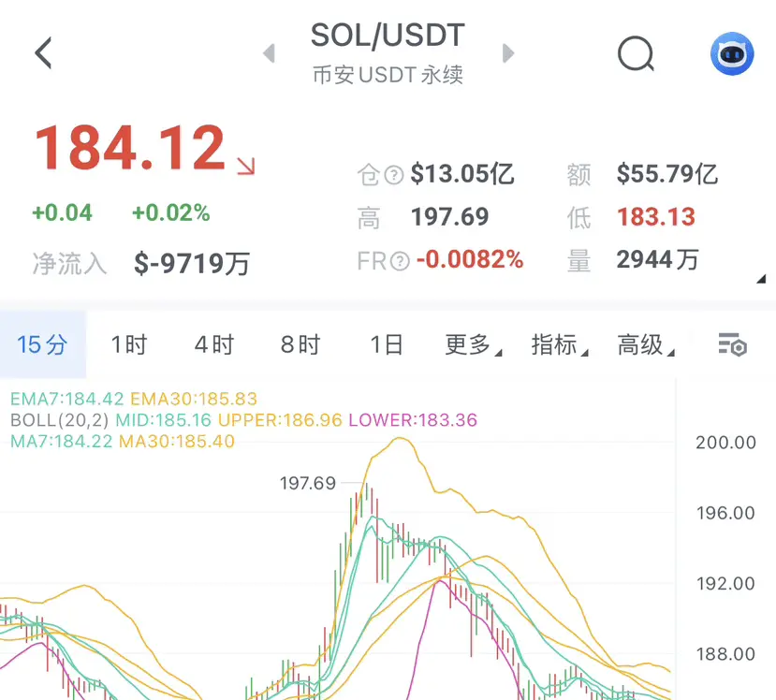Switch to next trading pair arrow
This screenshot has width=776, height=700.
coord(508,53)
